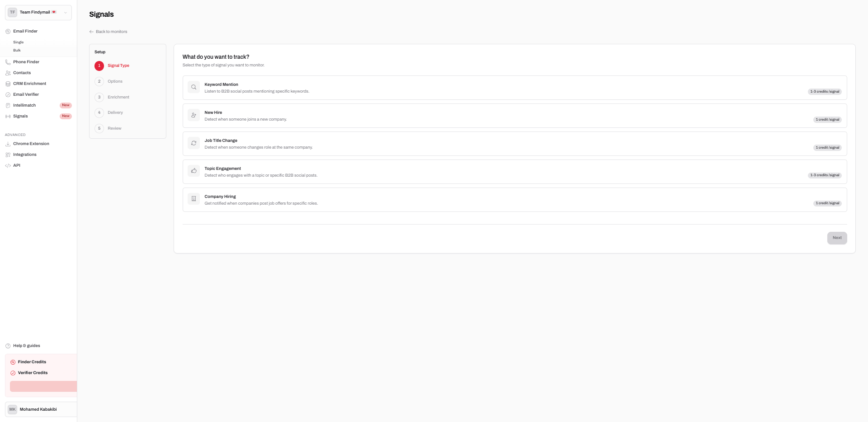Viewport: 868px width, 422px height.
Task: Open Single email finder submenu
Action: click(x=19, y=42)
